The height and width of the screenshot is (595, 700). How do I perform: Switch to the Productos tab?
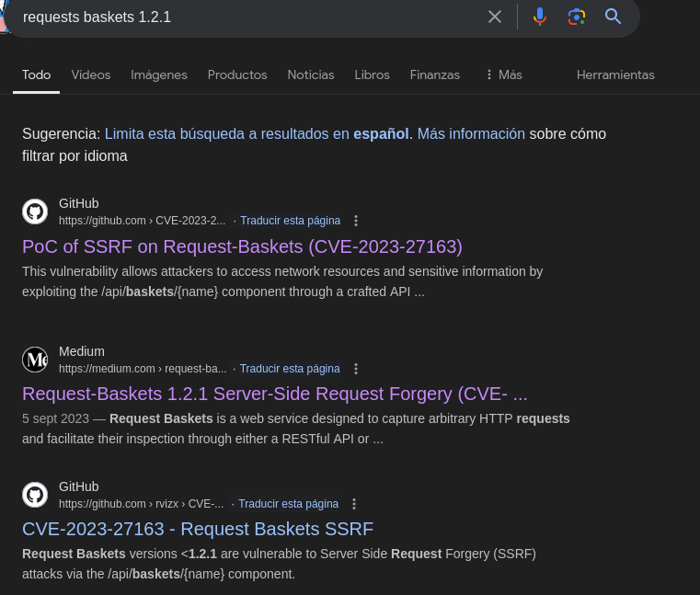pos(237,75)
